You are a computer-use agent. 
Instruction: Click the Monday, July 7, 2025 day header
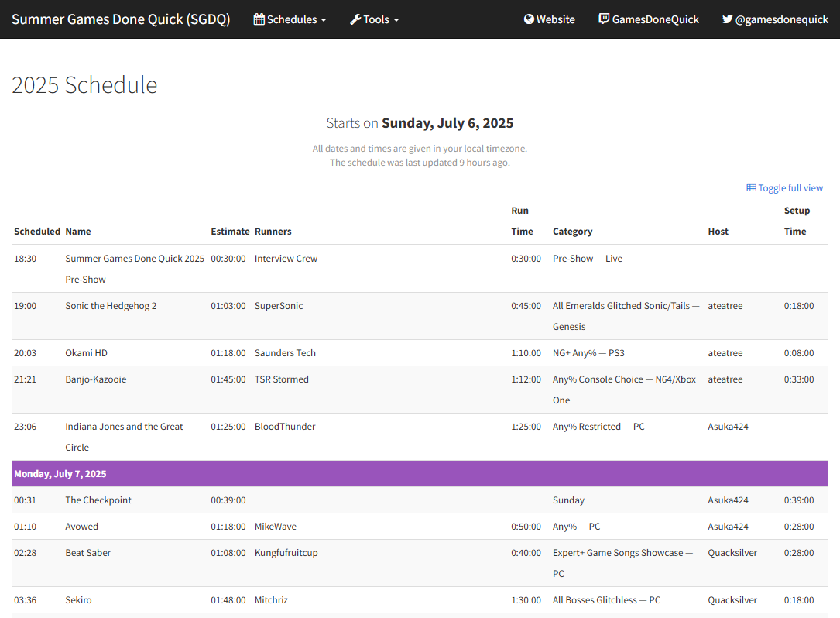pyautogui.click(x=420, y=474)
